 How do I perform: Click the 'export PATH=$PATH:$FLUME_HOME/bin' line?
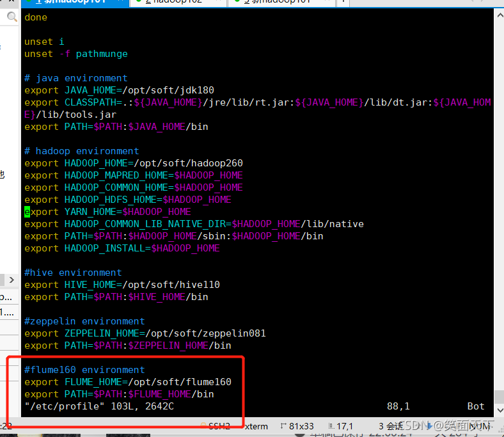119,394
